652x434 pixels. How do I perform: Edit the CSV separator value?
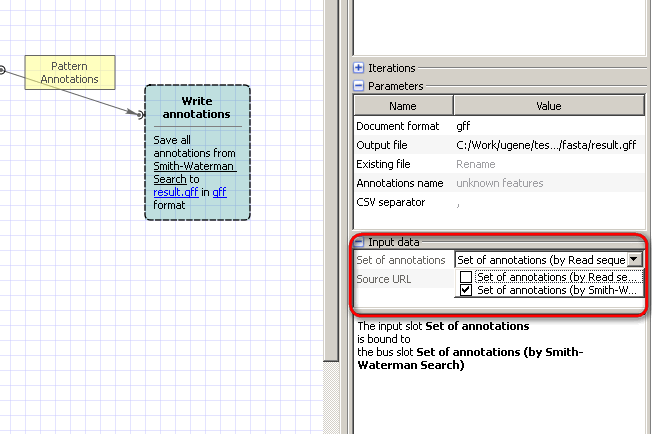tap(548, 202)
